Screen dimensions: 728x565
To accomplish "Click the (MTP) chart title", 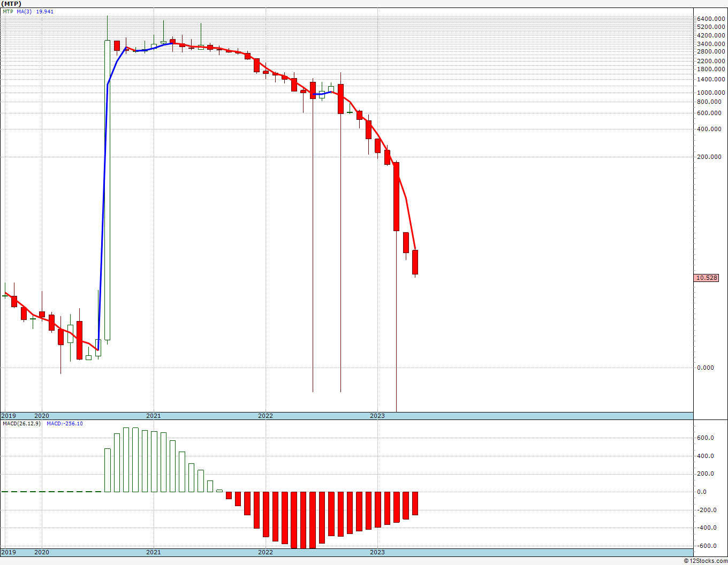I will pyautogui.click(x=11, y=3).
